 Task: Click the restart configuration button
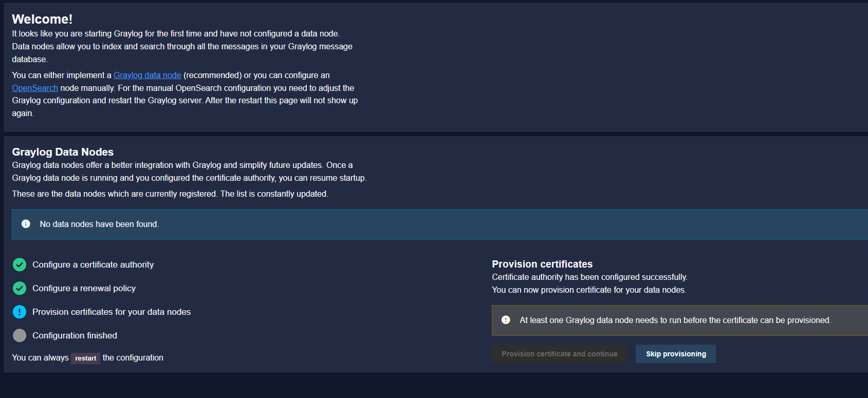[85, 358]
